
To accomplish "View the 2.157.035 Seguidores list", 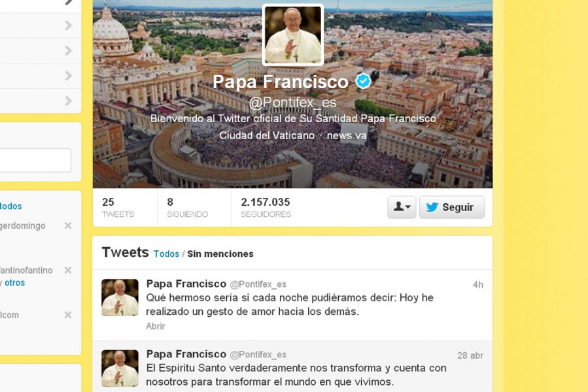I will pos(266,207).
